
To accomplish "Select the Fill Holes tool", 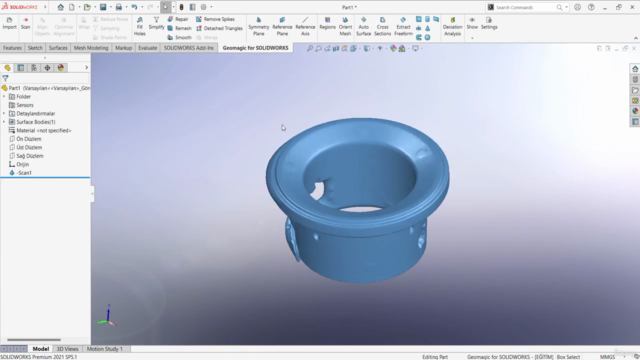I will (x=140, y=27).
